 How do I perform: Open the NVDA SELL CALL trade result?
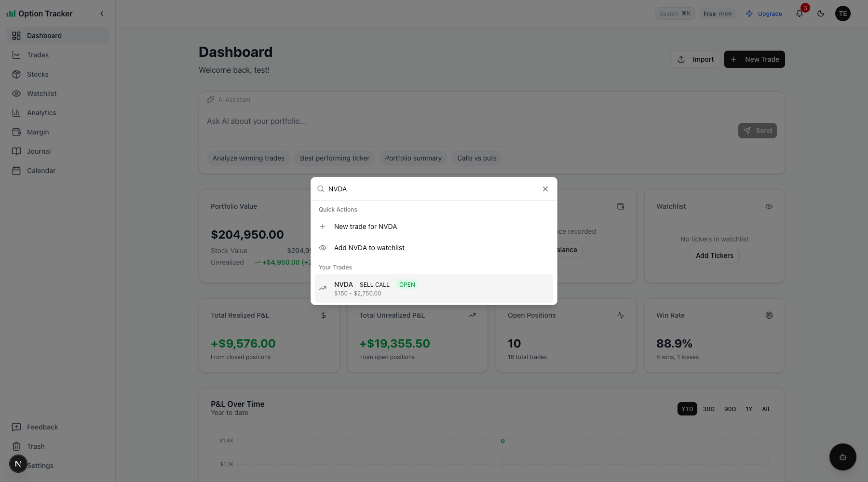pyautogui.click(x=434, y=288)
